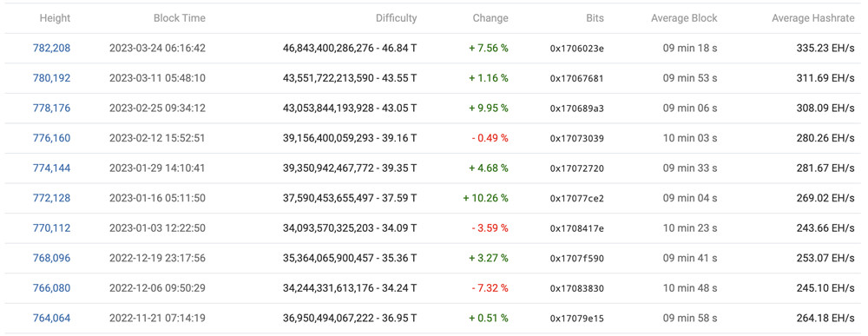Click the Average Hashrate column header
This screenshot has width=868, height=336.
tap(813, 18)
